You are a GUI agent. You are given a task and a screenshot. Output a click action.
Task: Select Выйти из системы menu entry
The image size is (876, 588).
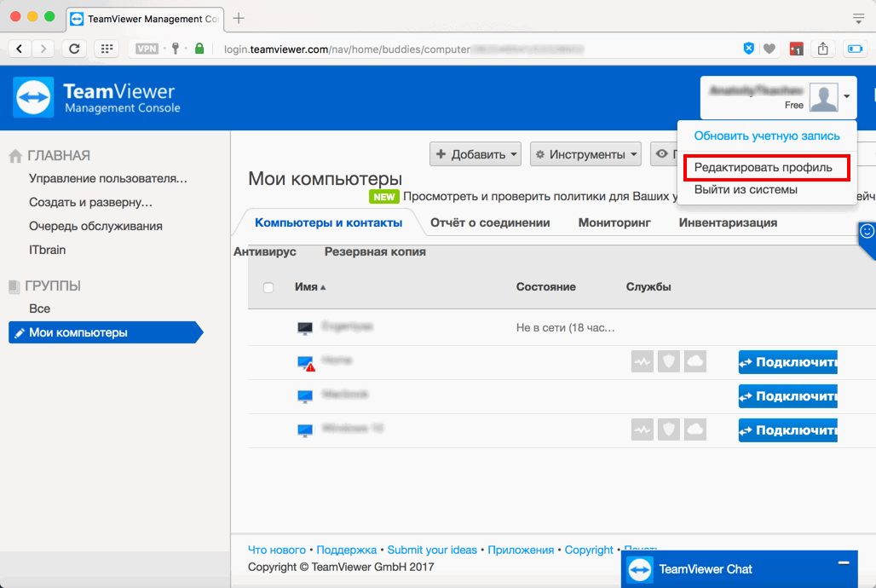pyautogui.click(x=746, y=189)
